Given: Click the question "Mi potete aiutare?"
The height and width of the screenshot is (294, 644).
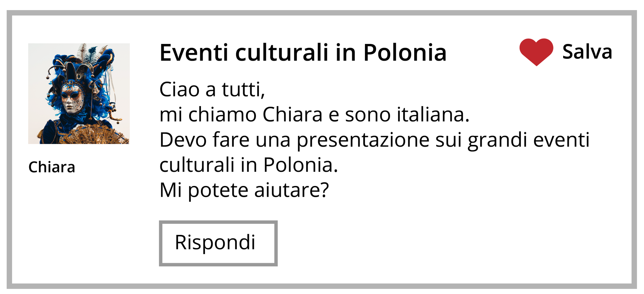Looking at the screenshot, I should click(x=244, y=190).
